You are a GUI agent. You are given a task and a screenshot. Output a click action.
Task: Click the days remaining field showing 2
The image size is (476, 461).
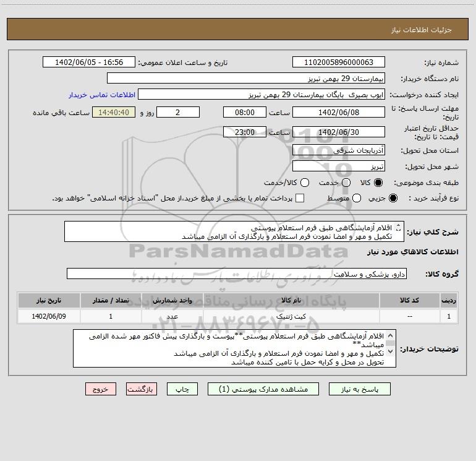178,112
